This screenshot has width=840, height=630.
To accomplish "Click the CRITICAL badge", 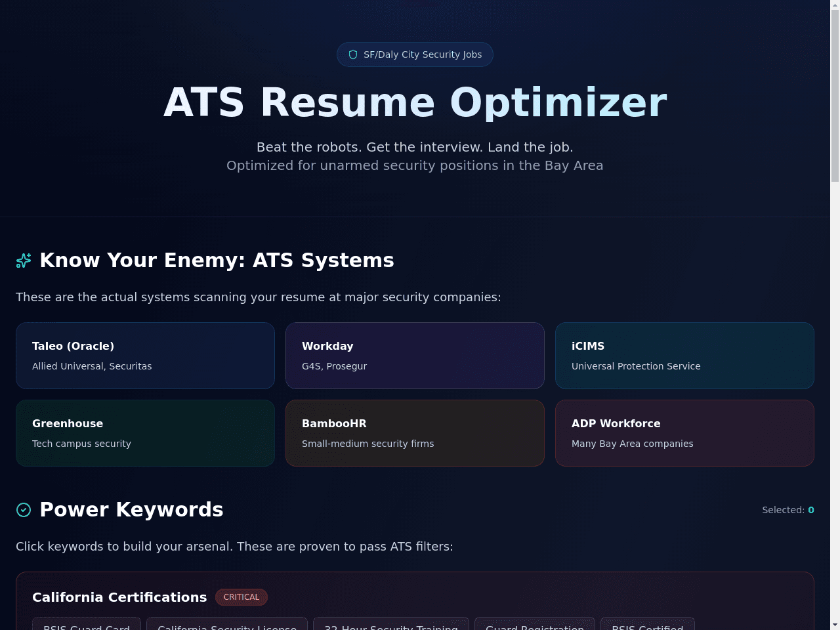I will (241, 597).
